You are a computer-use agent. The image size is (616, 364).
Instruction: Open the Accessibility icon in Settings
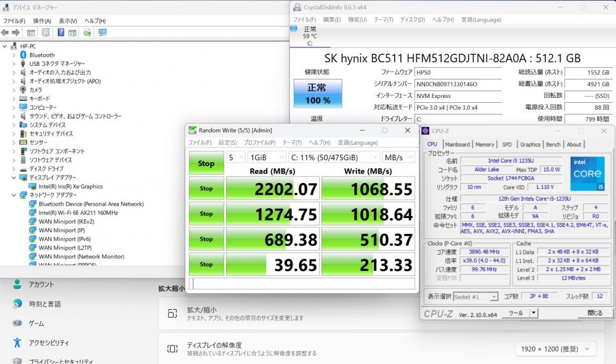click(x=17, y=342)
